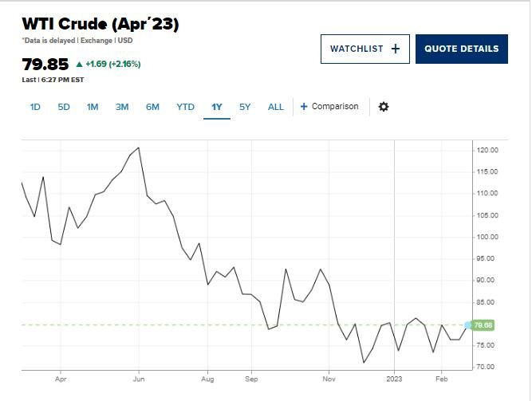Switch chart to 5Y range
Viewport: 532px width, 401px height.
pos(245,107)
